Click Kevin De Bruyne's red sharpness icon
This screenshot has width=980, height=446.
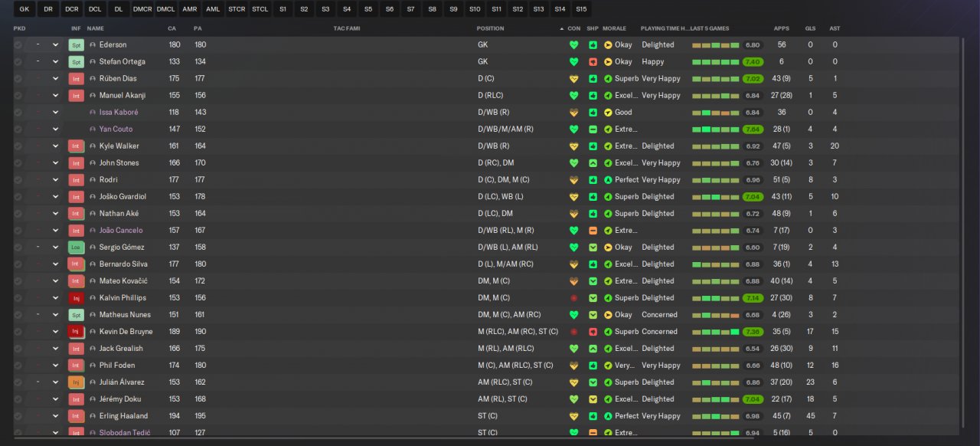[x=593, y=331]
